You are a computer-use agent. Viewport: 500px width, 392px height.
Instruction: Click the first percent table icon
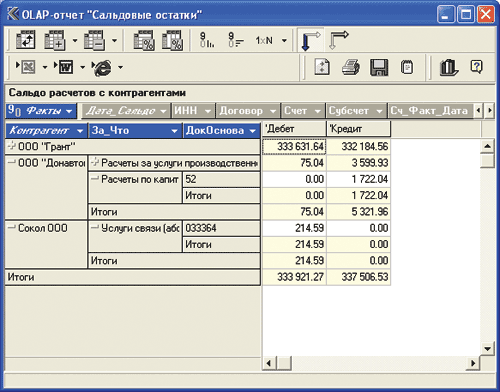[x=144, y=40]
